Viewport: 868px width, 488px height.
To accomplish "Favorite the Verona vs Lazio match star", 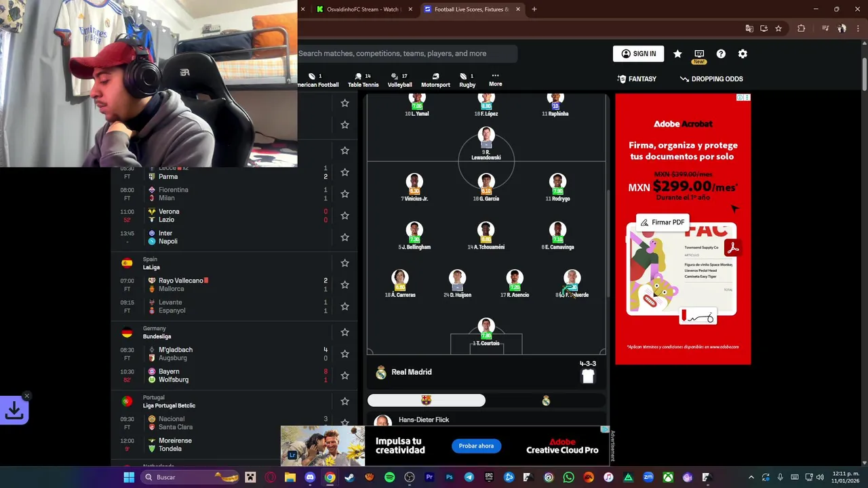I will pos(344,216).
